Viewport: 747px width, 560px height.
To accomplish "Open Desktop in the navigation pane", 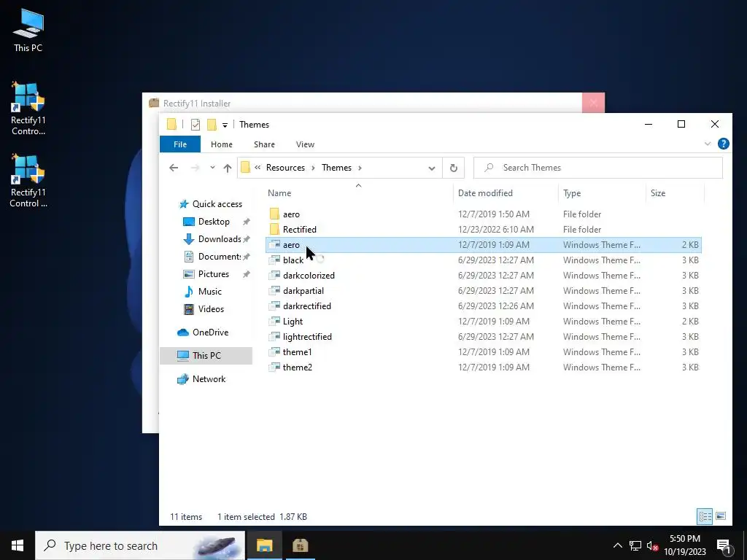I will click(206, 222).
